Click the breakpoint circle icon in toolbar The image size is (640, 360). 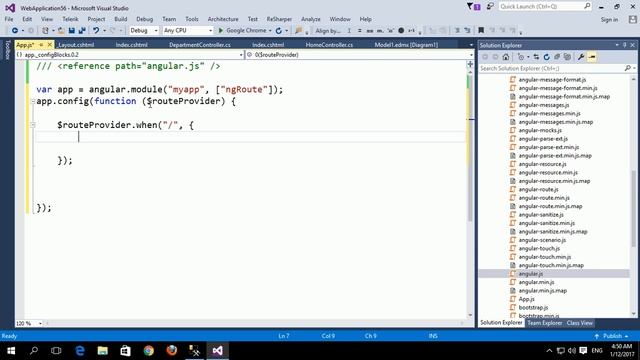point(401,31)
